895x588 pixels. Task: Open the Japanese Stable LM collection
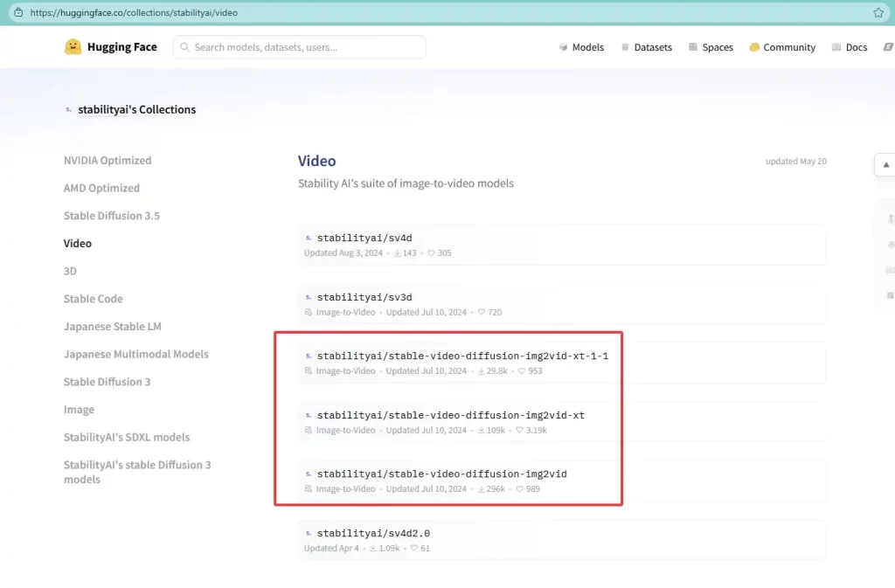point(113,327)
